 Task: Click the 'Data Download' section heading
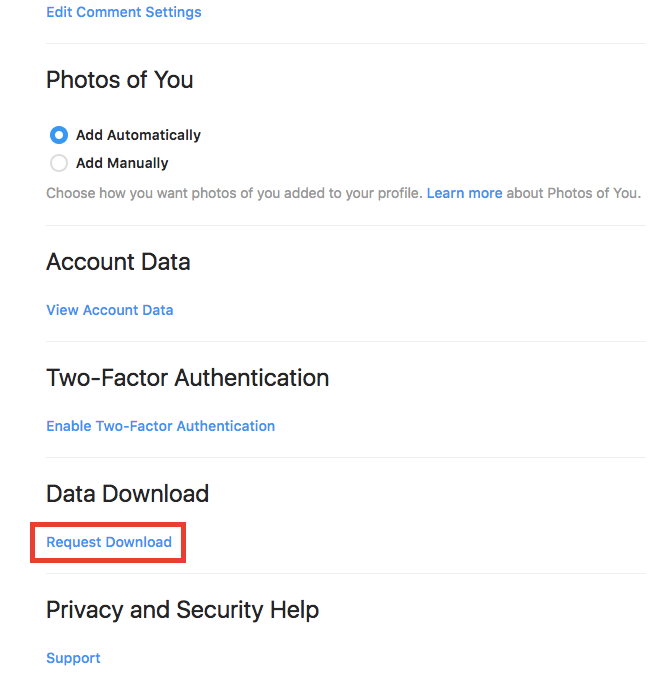click(127, 494)
